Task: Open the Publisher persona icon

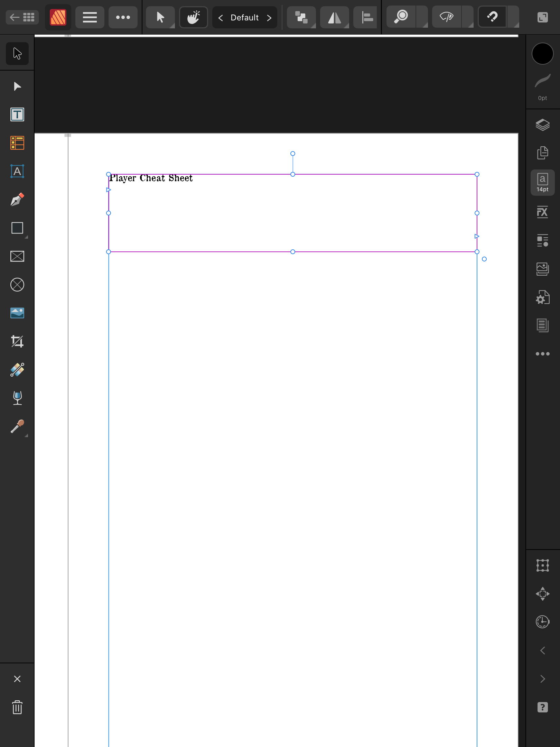Action: click(58, 17)
